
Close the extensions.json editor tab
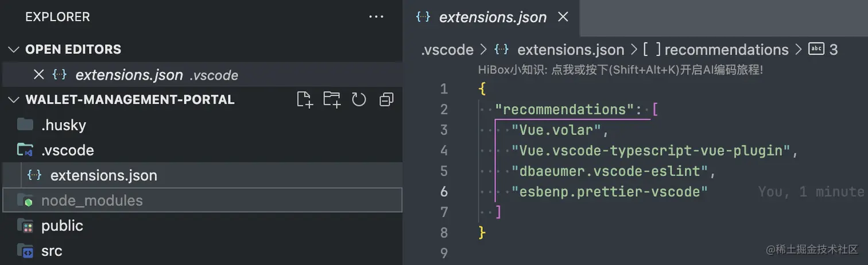pyautogui.click(x=563, y=17)
